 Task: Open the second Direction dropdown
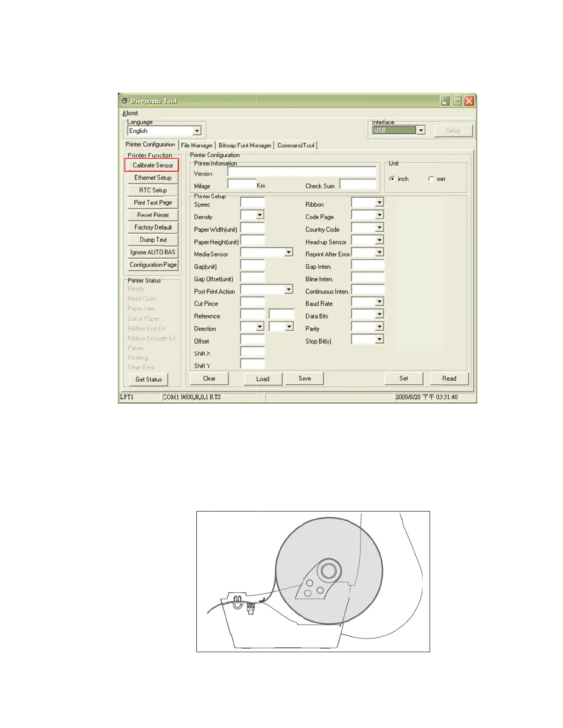tap(289, 327)
